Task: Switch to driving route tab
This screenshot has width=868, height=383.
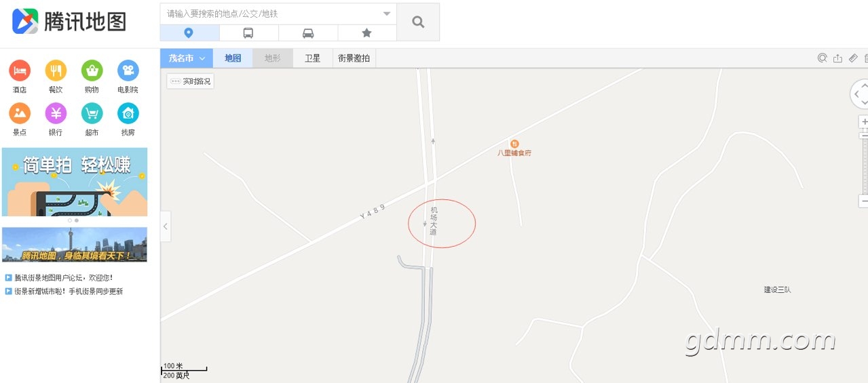Action: pyautogui.click(x=308, y=33)
